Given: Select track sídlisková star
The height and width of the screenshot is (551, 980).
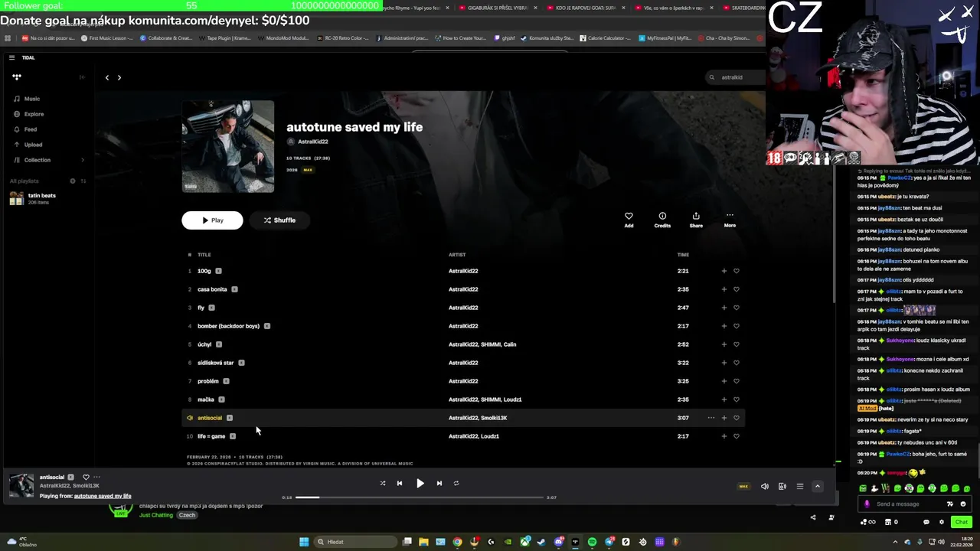Looking at the screenshot, I should (215, 363).
